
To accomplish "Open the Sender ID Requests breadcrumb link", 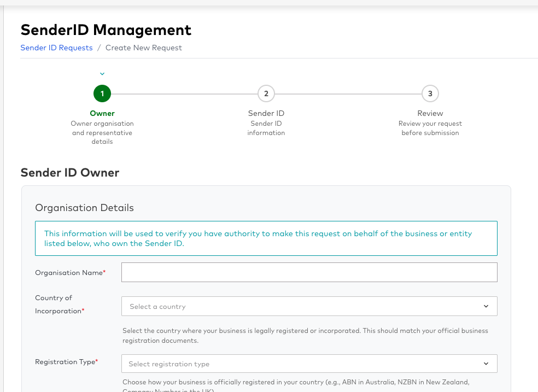I will (x=56, y=48).
